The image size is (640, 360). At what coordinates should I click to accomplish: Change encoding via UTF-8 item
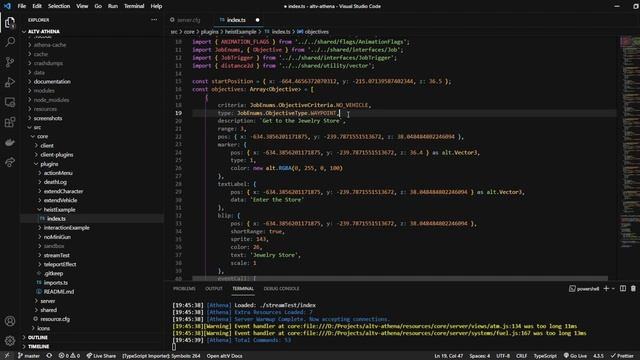point(503,356)
